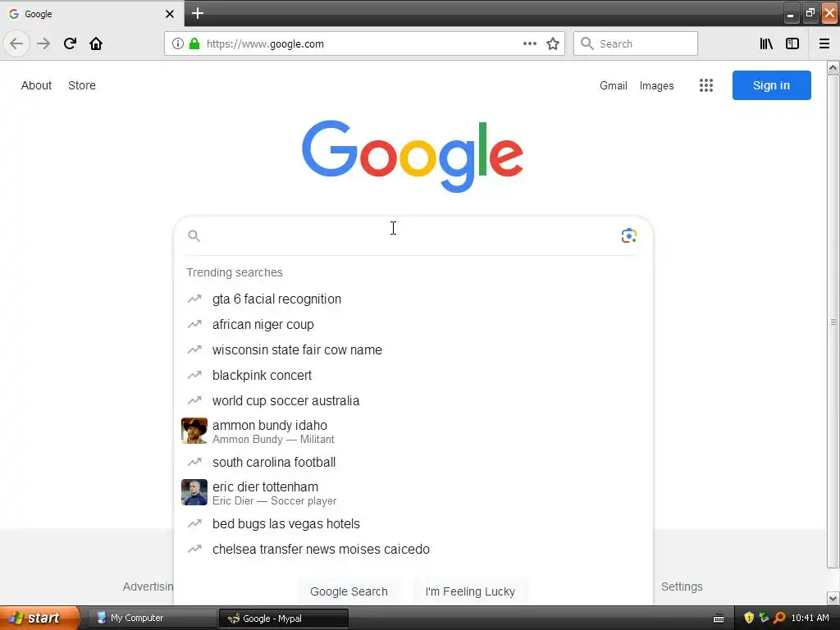Go forward using the browser forward arrow
Screen dimensions: 840x630
point(43,43)
